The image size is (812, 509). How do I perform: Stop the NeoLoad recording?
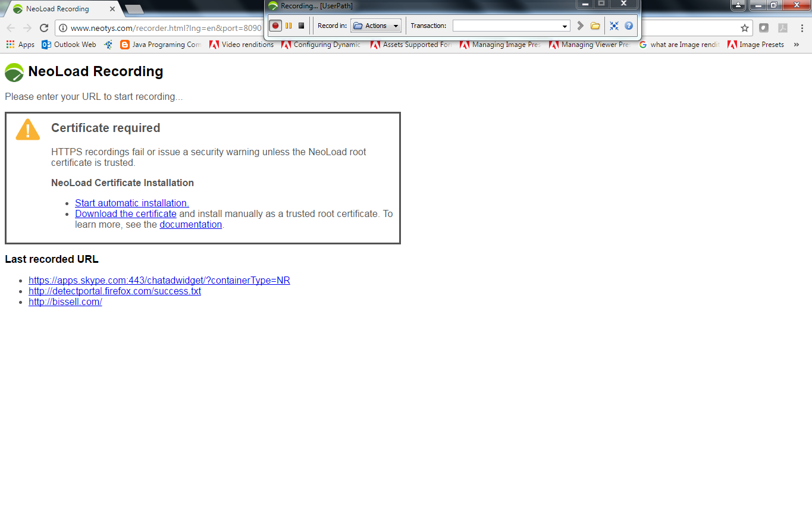tap(301, 26)
